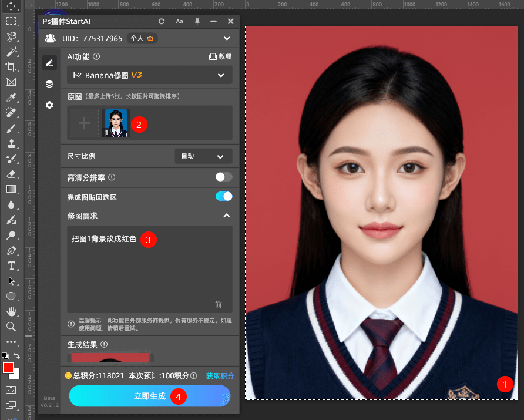Select the Clone Stamp tool
Image resolution: width=524 pixels, height=420 pixels.
click(12, 143)
